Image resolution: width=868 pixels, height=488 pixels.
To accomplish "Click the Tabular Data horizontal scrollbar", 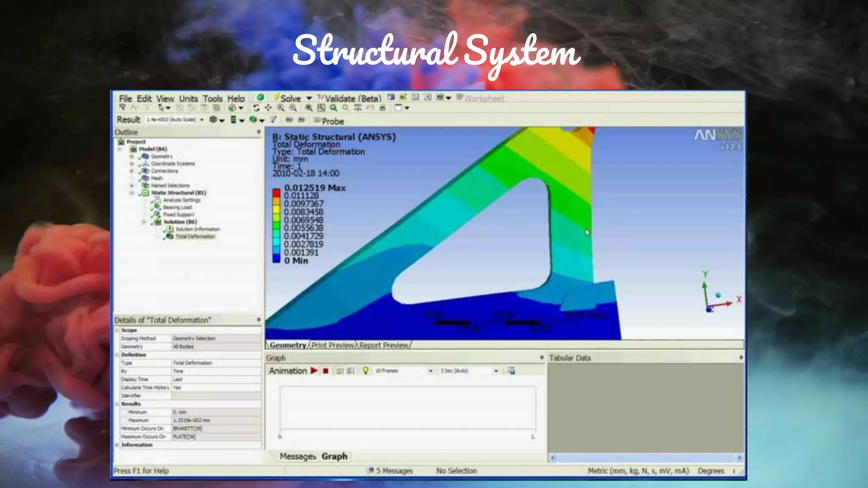I will (x=646, y=457).
